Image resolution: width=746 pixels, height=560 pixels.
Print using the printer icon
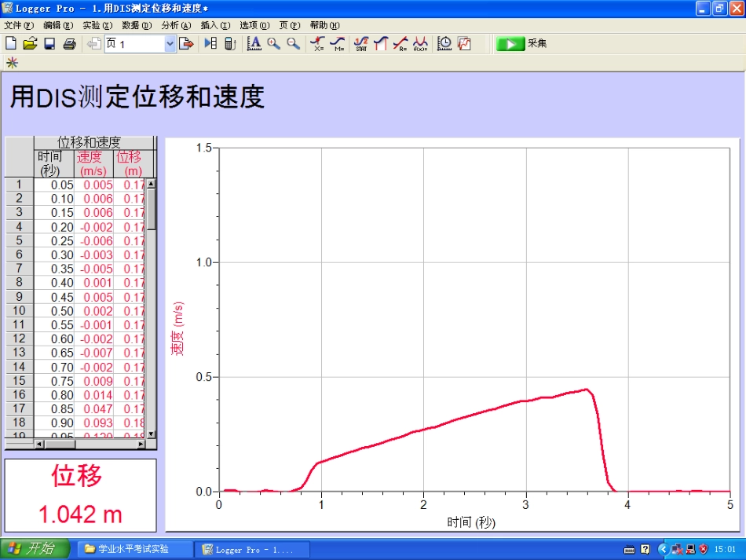(69, 44)
